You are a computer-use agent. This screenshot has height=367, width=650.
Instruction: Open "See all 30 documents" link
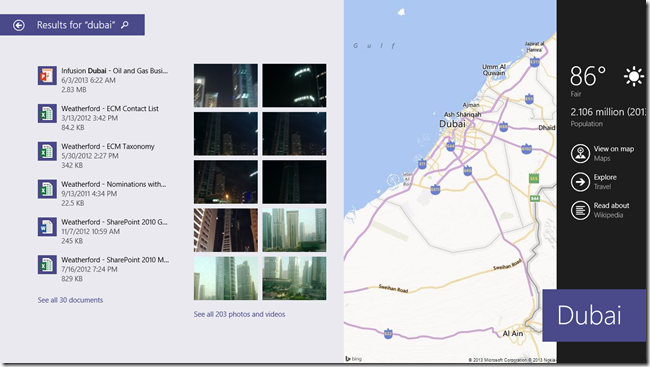click(70, 300)
